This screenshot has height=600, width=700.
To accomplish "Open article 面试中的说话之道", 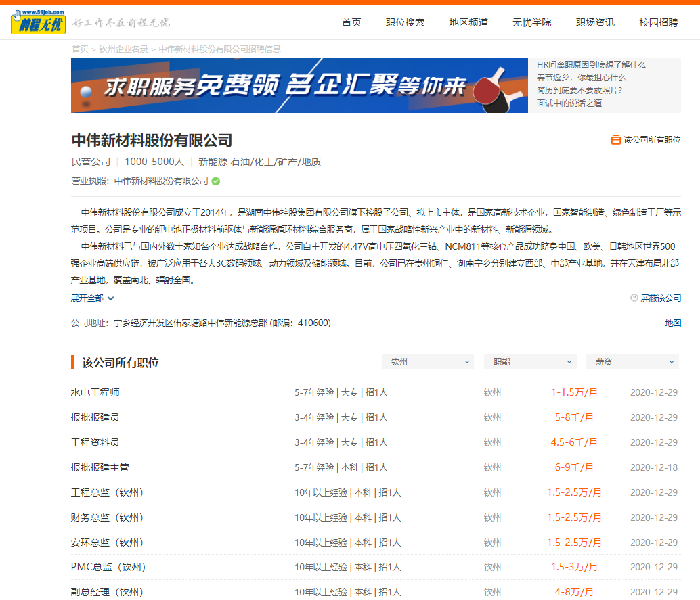I will pos(569,103).
